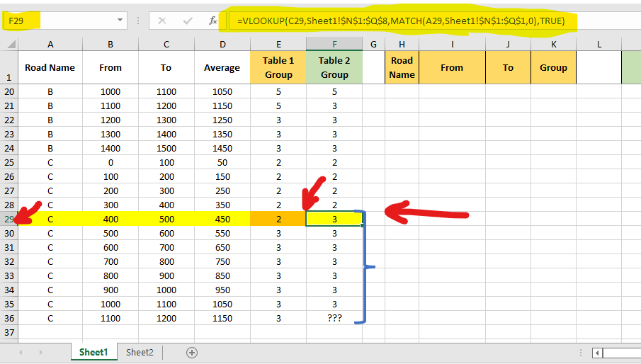Click cell C34 showing 1000
Screen dimensions: 641x364
click(x=166, y=290)
